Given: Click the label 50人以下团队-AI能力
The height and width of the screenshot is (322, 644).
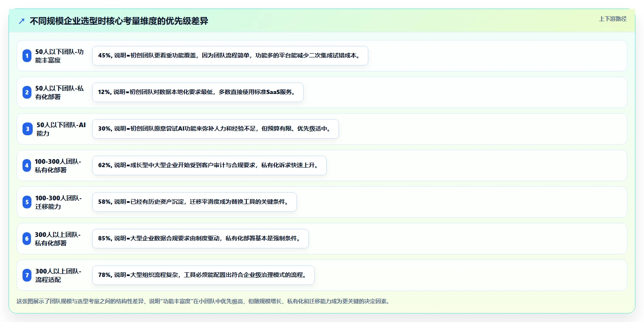Looking at the screenshot, I should tap(61, 129).
